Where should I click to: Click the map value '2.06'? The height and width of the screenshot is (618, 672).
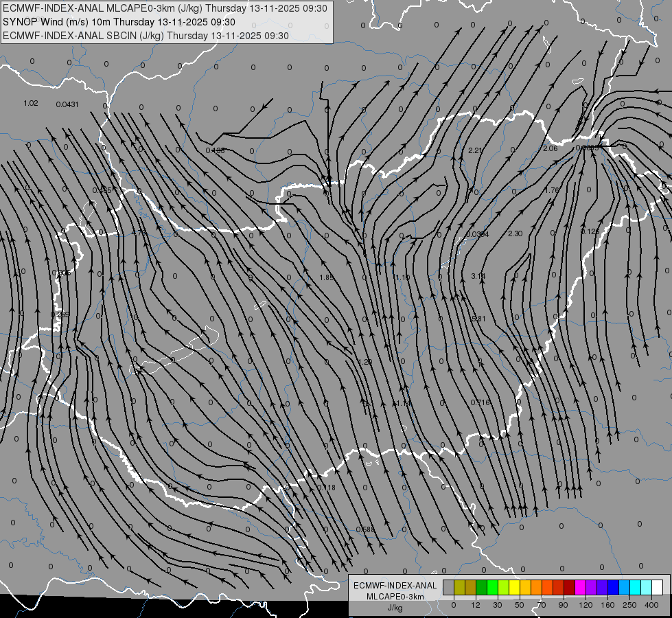click(551, 148)
